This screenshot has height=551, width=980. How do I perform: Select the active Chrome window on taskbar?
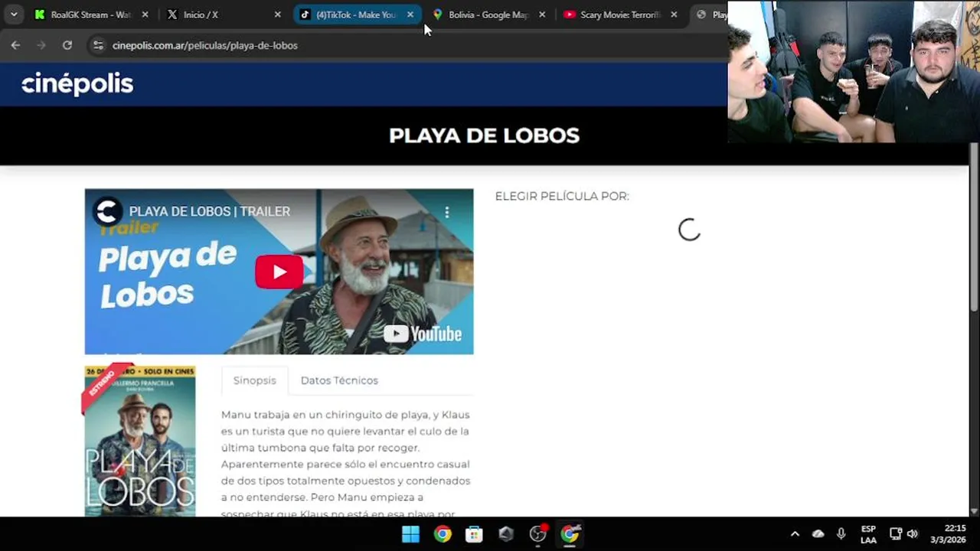570,534
